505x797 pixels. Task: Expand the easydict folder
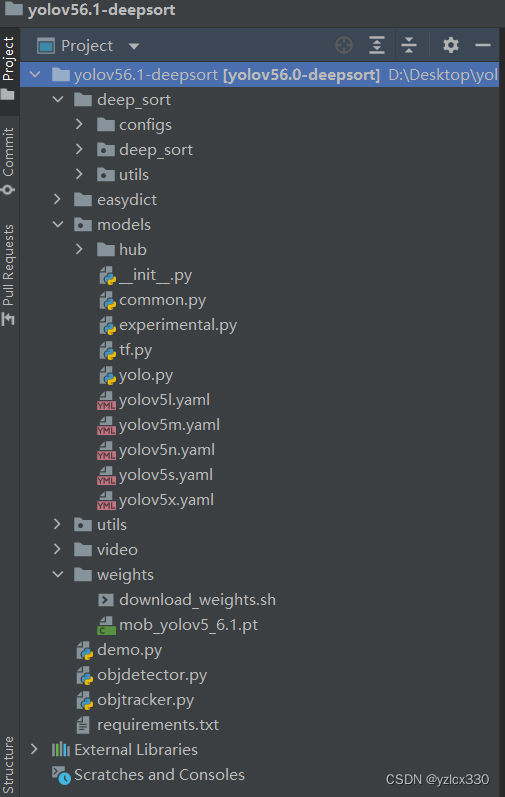57,199
